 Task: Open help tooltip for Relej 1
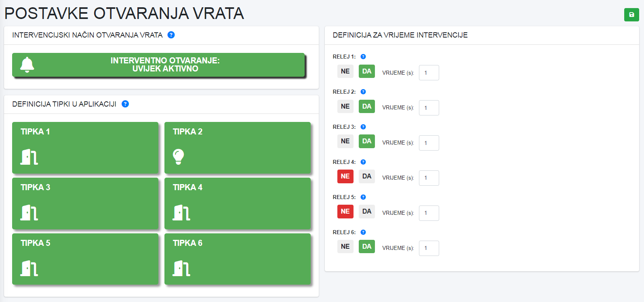(363, 57)
